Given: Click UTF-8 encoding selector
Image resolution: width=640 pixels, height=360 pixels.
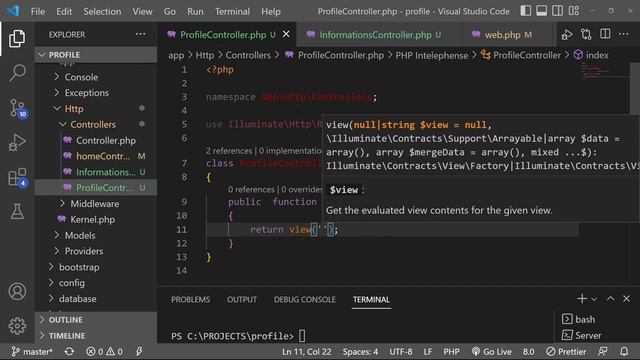Looking at the screenshot, I should click(400, 351).
